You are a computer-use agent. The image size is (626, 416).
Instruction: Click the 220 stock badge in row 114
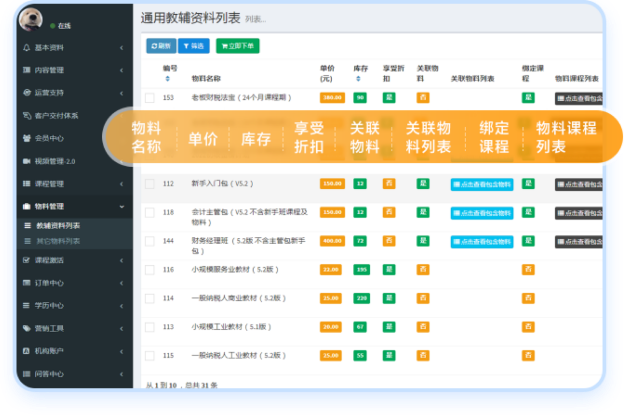pos(361,298)
